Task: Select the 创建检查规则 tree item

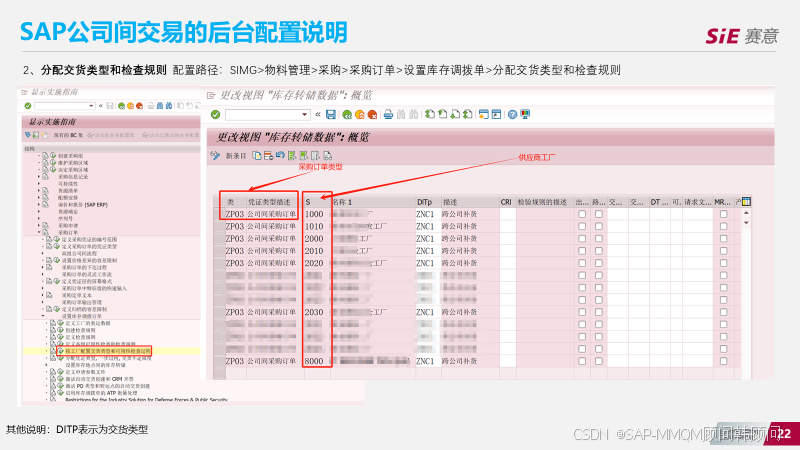Action: click(80, 330)
